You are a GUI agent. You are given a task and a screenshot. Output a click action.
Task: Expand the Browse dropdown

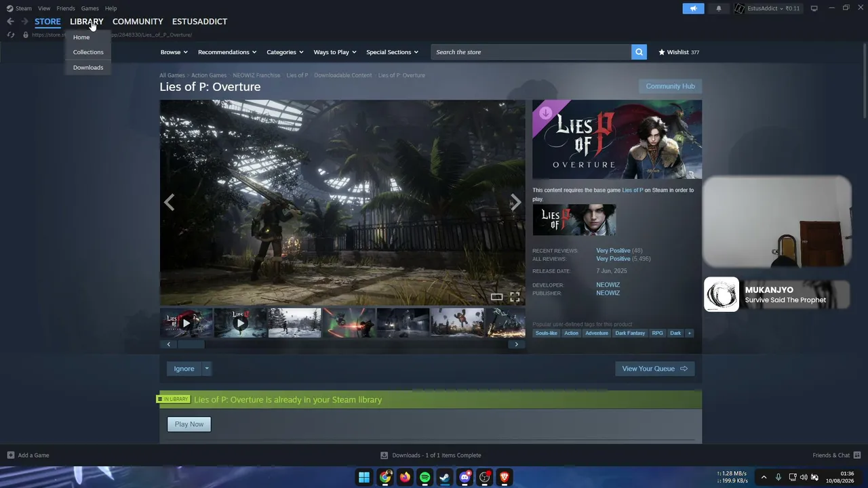174,52
